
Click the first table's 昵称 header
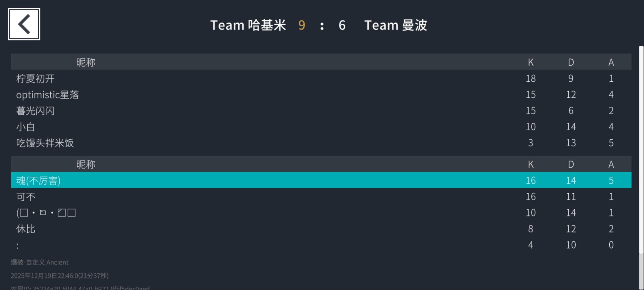[x=86, y=62]
